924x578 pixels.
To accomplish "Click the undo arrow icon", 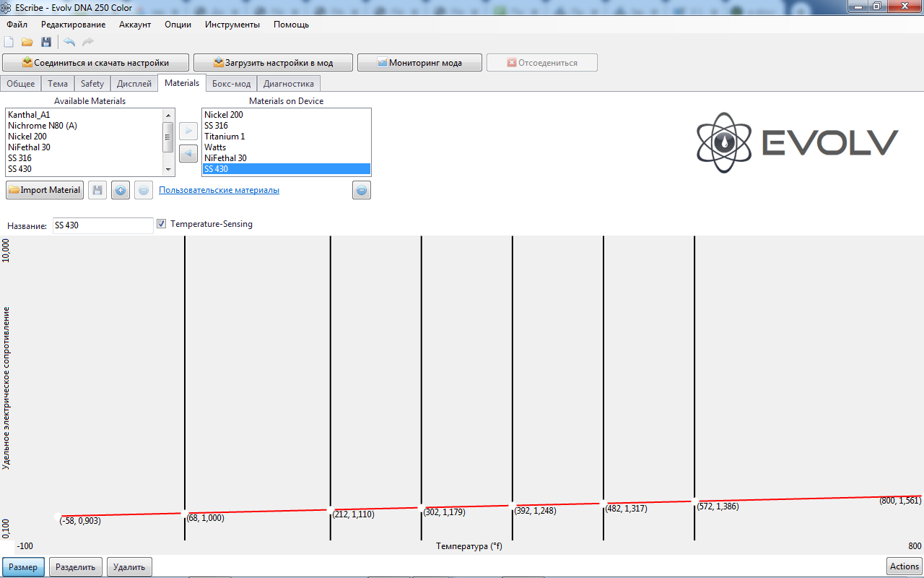I will pyautogui.click(x=69, y=42).
